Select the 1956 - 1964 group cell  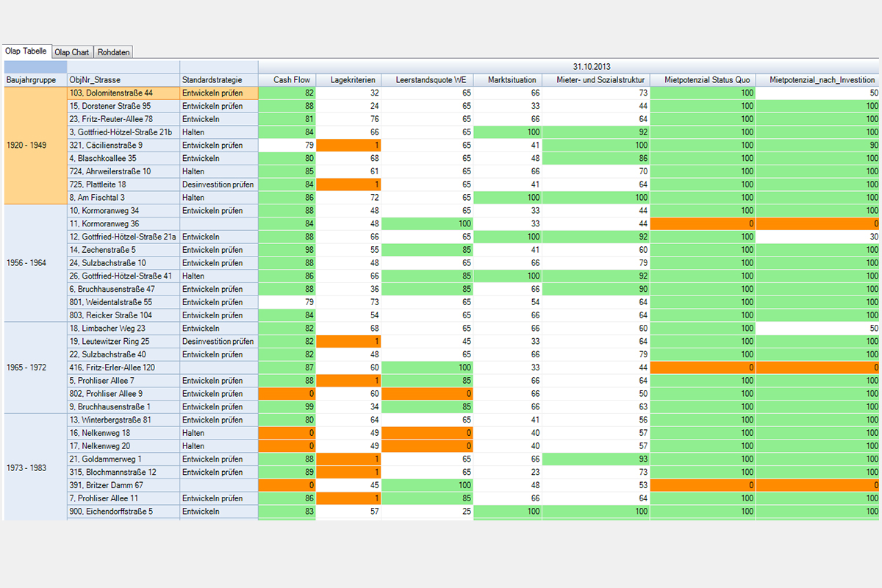(x=35, y=263)
